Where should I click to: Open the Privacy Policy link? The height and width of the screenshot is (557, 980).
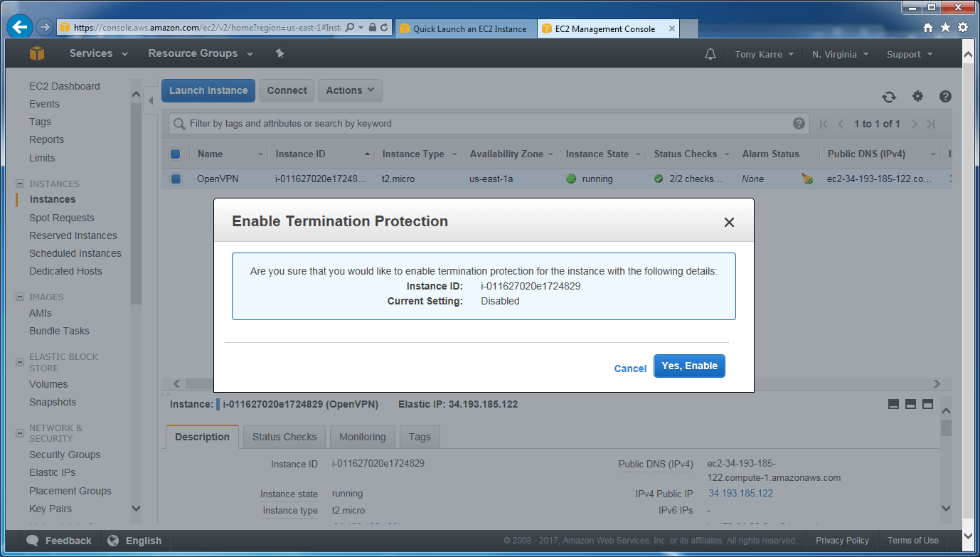point(842,541)
